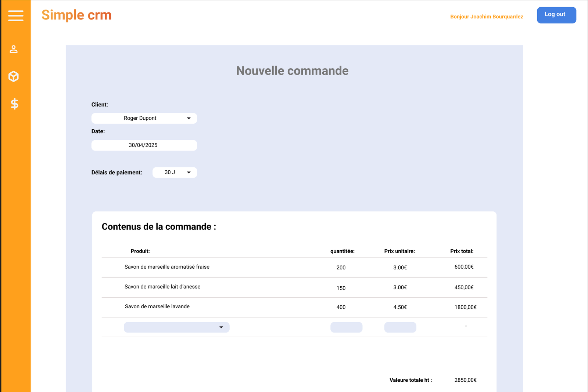
Task: Click the Nouvelle commande heading
Action: click(293, 71)
